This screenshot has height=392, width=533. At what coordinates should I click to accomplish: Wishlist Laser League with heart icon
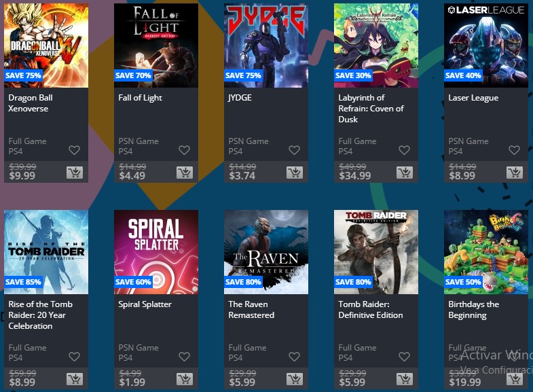pyautogui.click(x=514, y=150)
